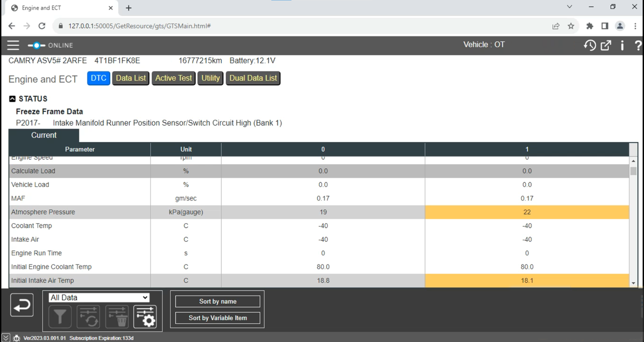Open the help question mark icon
644x342 pixels.
[x=638, y=45]
